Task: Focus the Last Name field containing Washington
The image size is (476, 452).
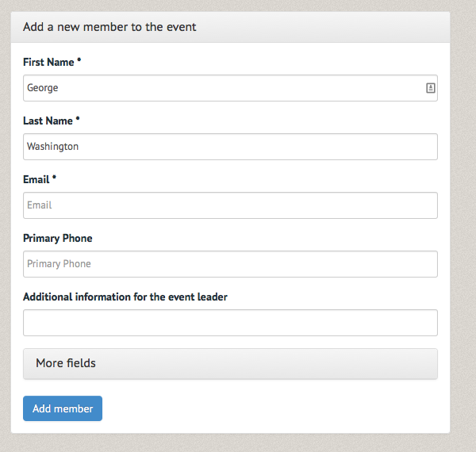Action: 230,147
